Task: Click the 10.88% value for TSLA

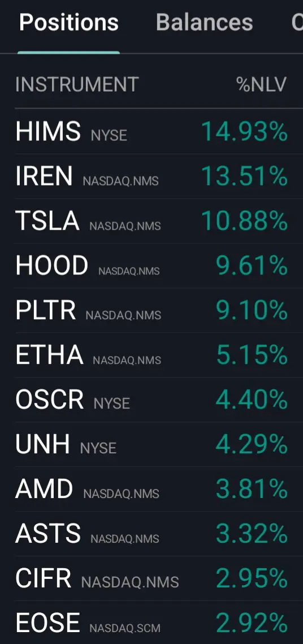Action: [244, 221]
